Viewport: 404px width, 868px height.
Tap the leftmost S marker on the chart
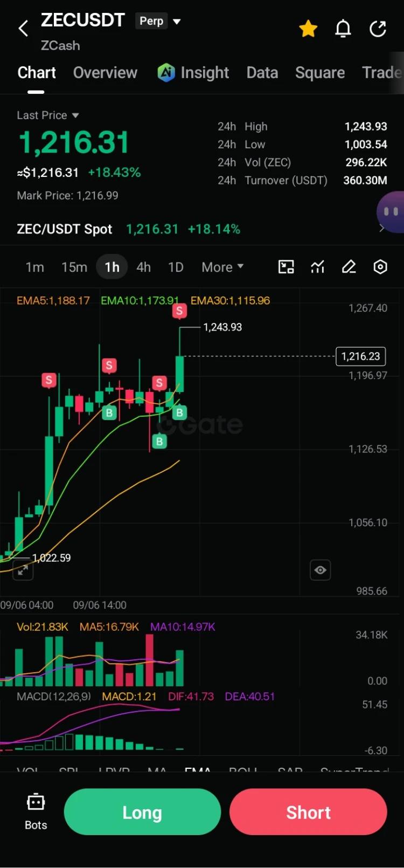click(x=49, y=381)
